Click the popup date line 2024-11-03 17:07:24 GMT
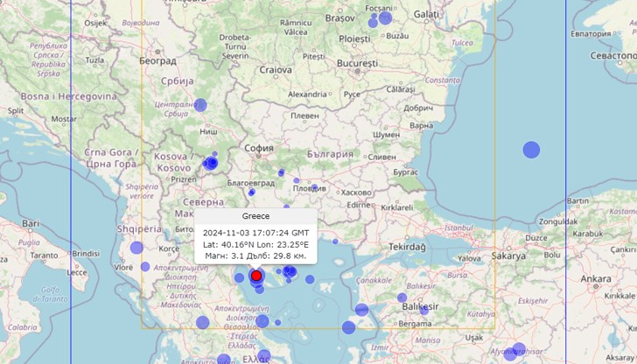This screenshot has height=364, width=637. pyautogui.click(x=255, y=232)
